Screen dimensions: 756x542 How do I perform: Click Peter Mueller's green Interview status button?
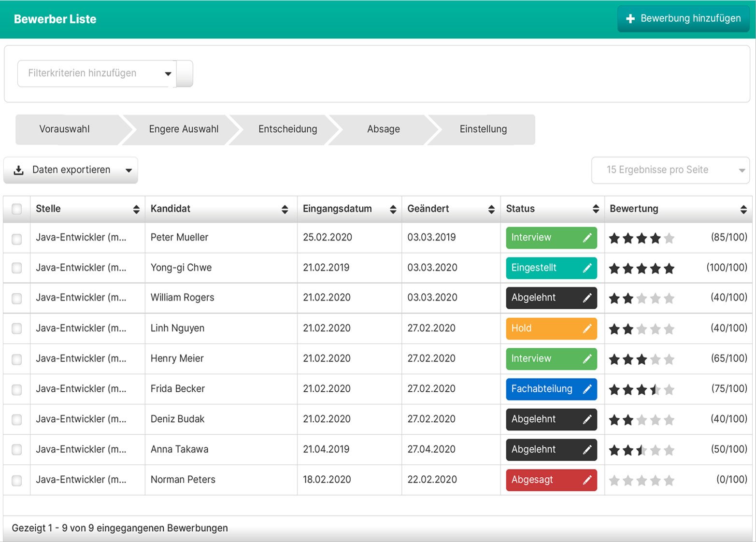coord(551,238)
